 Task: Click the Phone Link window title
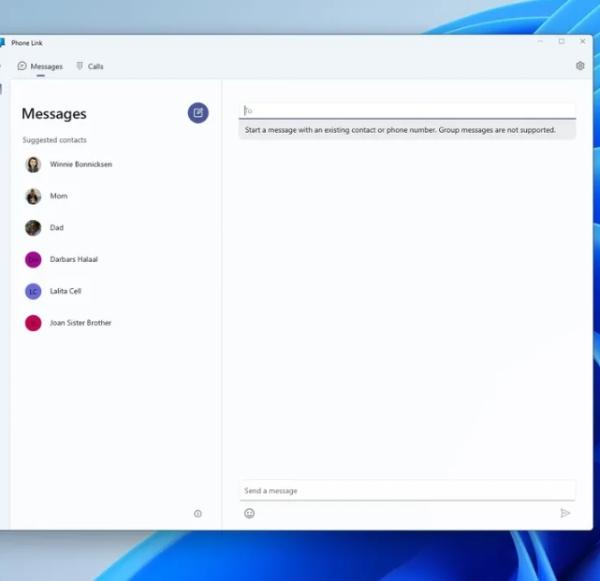click(x=27, y=43)
